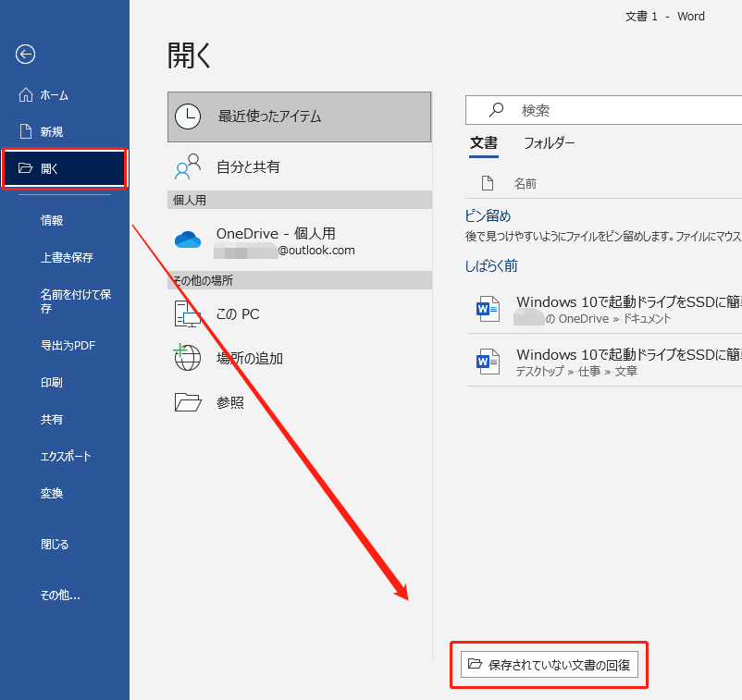Click the document icon in list header
This screenshot has height=700, width=742.
point(488,183)
